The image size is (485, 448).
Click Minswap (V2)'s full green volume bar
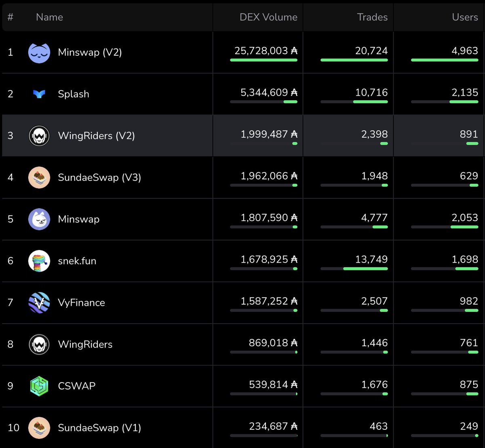(x=264, y=60)
